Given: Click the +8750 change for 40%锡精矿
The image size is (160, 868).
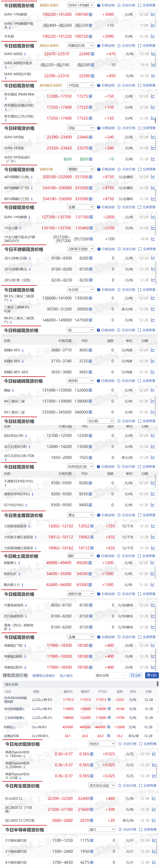Looking at the screenshot, I should (x=108, y=177).
